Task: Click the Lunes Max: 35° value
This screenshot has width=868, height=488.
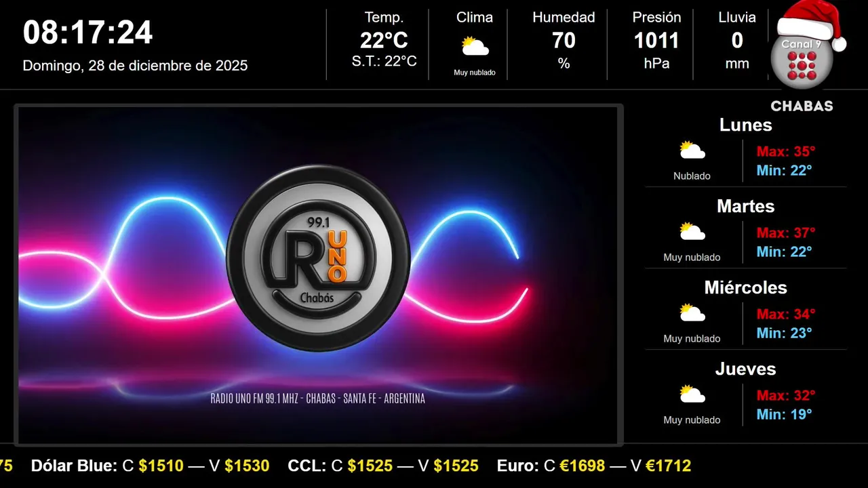Action: tap(786, 151)
